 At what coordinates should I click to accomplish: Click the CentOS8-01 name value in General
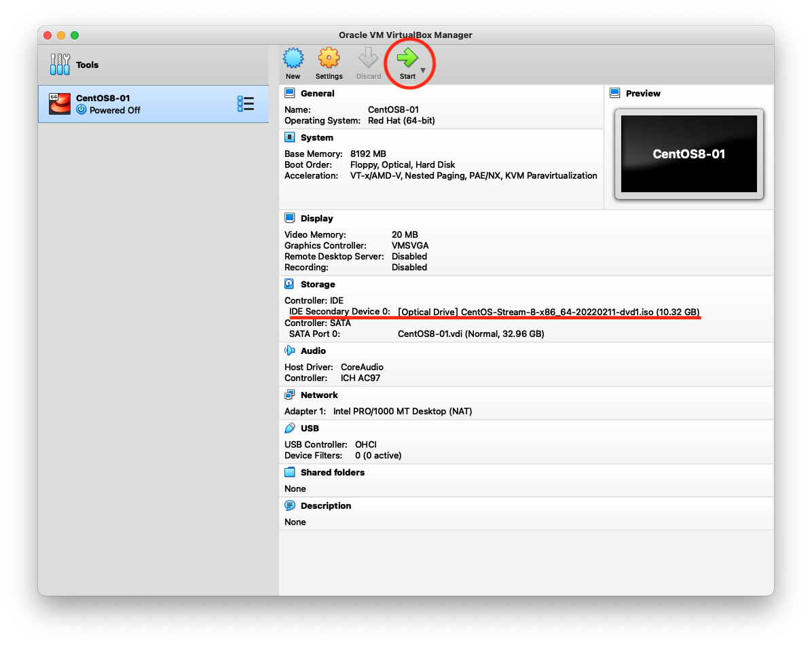pos(393,109)
